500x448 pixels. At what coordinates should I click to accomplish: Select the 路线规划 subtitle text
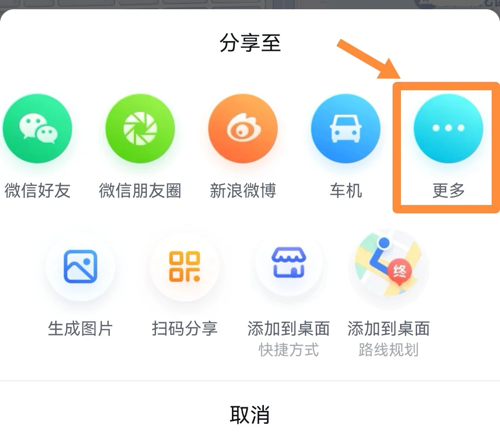pyautogui.click(x=388, y=350)
